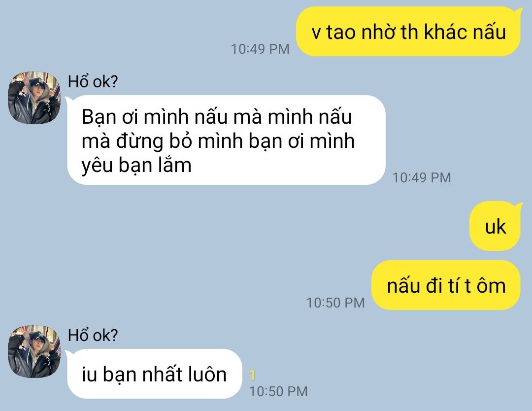The image size is (532, 411).
Task: Open the top Hổ ok? profile avatar
Action: tap(34, 98)
